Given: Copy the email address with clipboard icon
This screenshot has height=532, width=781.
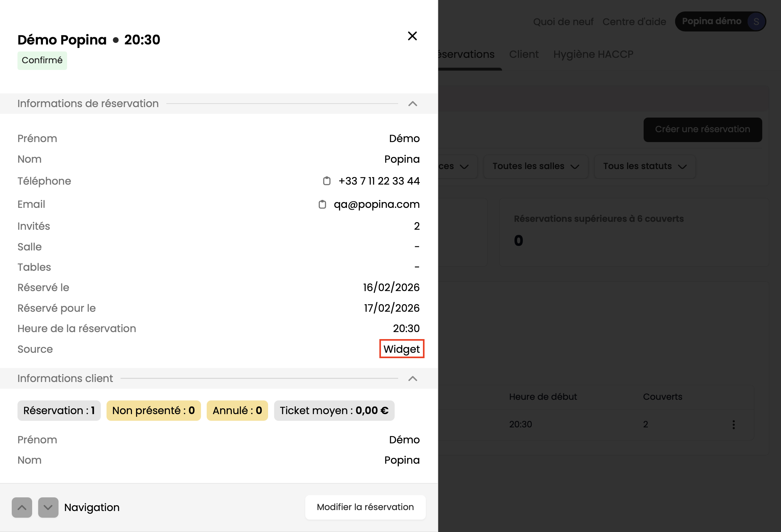Looking at the screenshot, I should (322, 204).
